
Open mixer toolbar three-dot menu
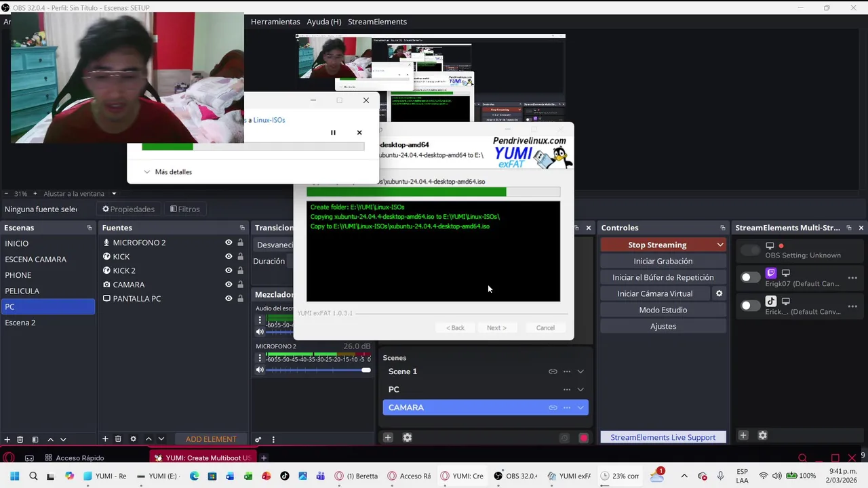[x=273, y=439]
